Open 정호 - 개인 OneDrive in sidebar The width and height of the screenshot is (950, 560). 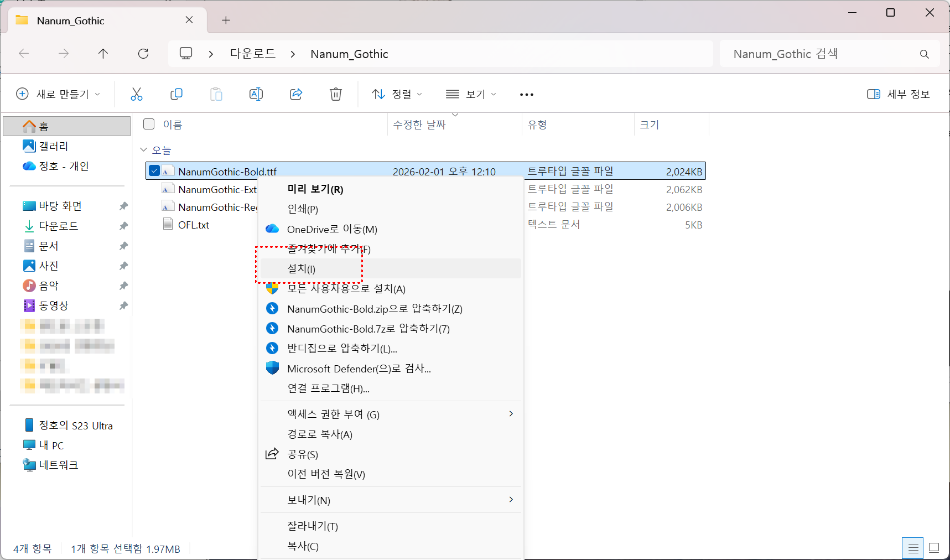click(x=55, y=166)
